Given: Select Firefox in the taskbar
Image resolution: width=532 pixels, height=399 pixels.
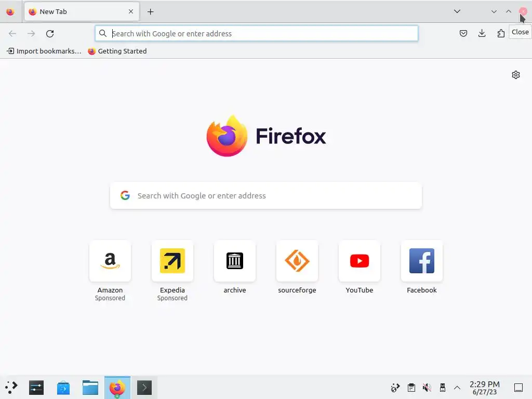Looking at the screenshot, I should coord(117,388).
